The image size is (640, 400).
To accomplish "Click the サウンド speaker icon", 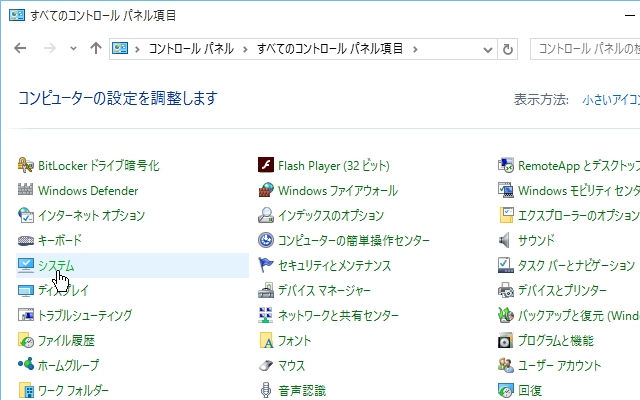I will pyautogui.click(x=504, y=240).
